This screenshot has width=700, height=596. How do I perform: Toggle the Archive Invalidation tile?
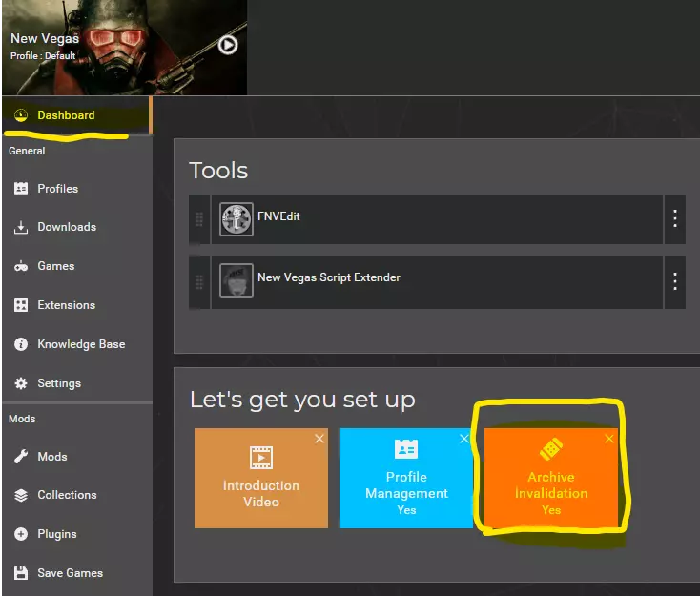coord(551,478)
